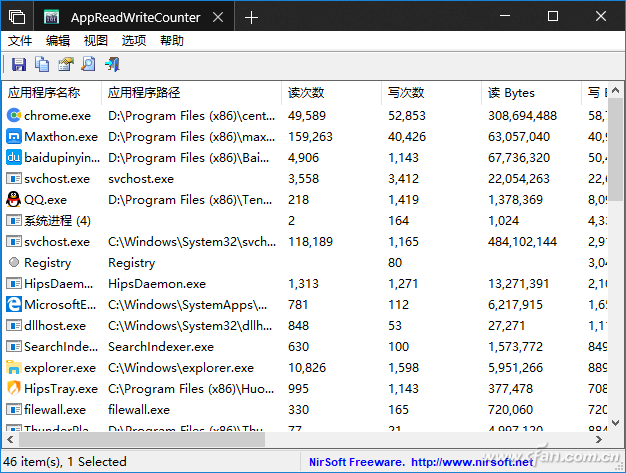Click read count 159,263
The height and width of the screenshot is (473, 626).
coord(310,137)
